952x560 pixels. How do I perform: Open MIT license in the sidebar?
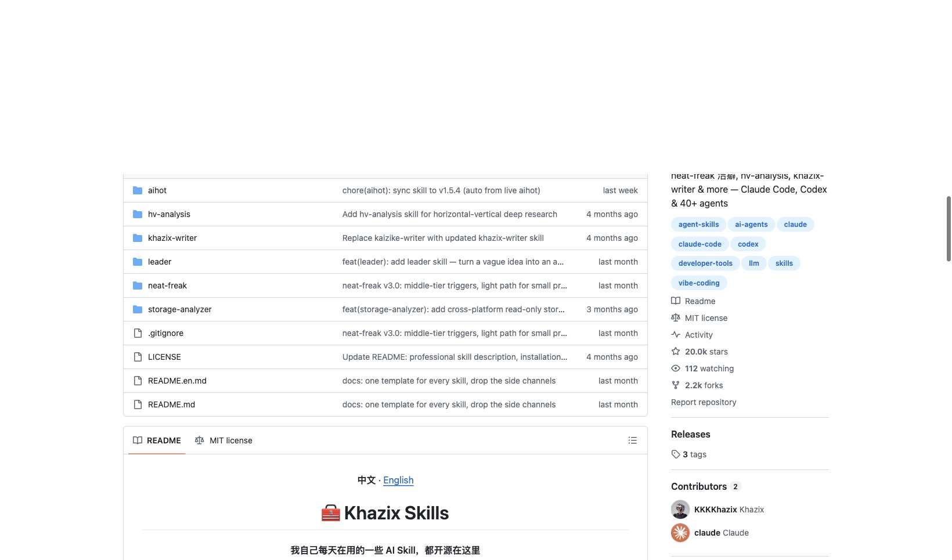699,318
